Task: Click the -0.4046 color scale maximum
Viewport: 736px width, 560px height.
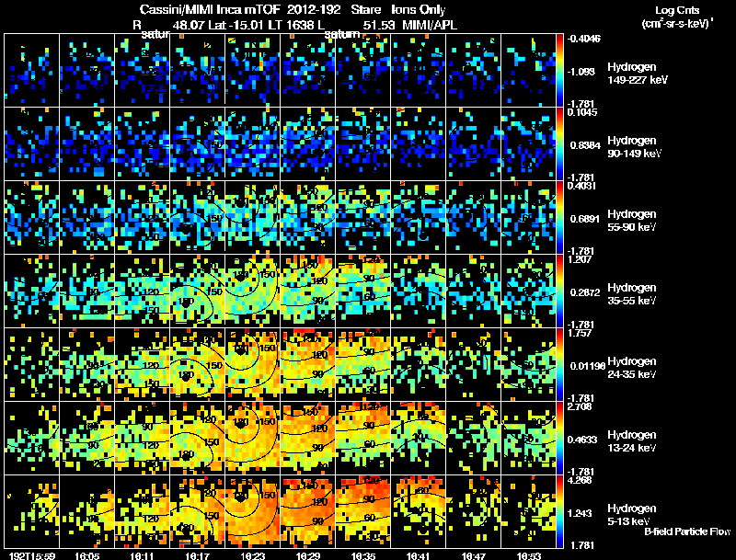Action: (x=583, y=39)
